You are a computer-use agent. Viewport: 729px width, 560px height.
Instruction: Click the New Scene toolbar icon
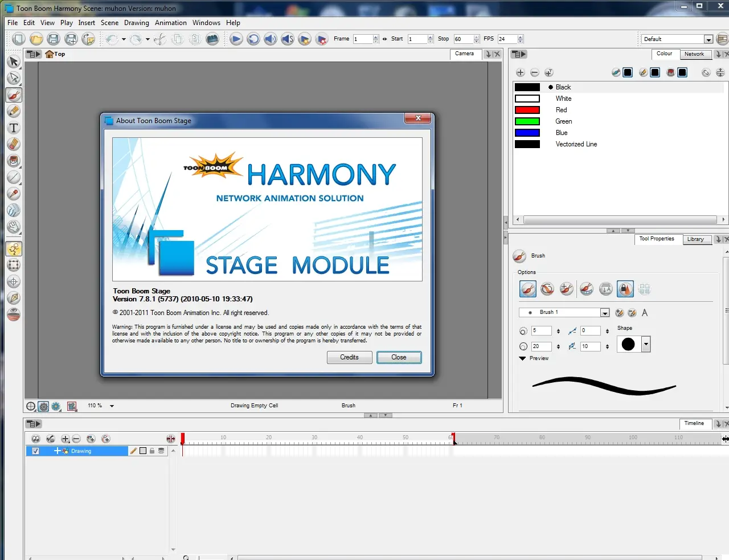click(x=19, y=39)
